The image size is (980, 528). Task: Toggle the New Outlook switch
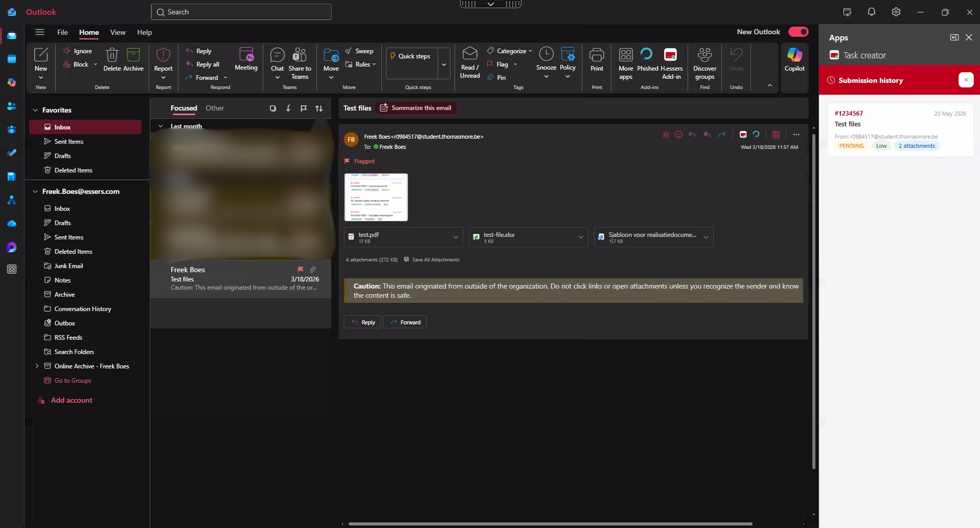pyautogui.click(x=798, y=32)
